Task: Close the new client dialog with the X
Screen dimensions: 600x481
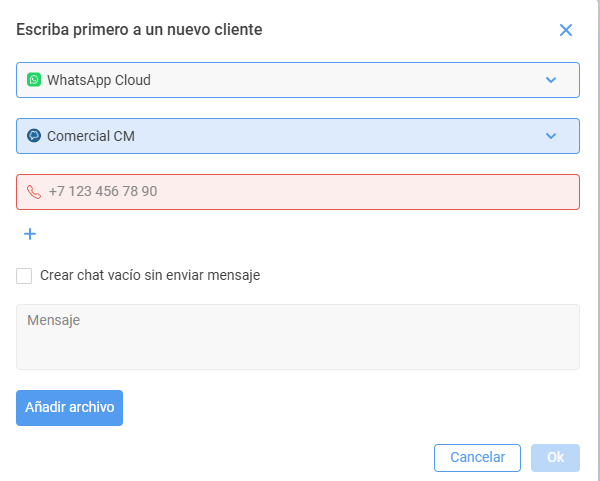Action: coord(566,30)
